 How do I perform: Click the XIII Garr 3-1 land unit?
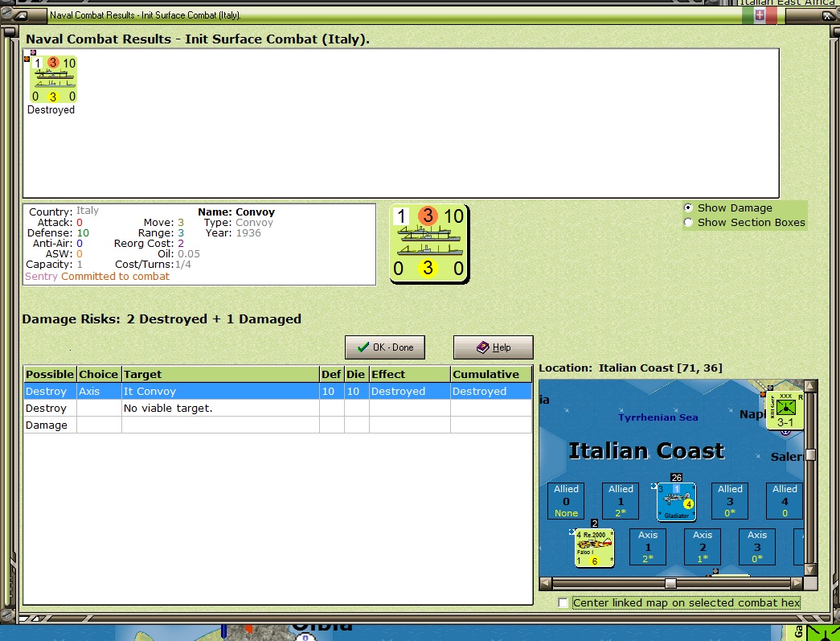(785, 409)
